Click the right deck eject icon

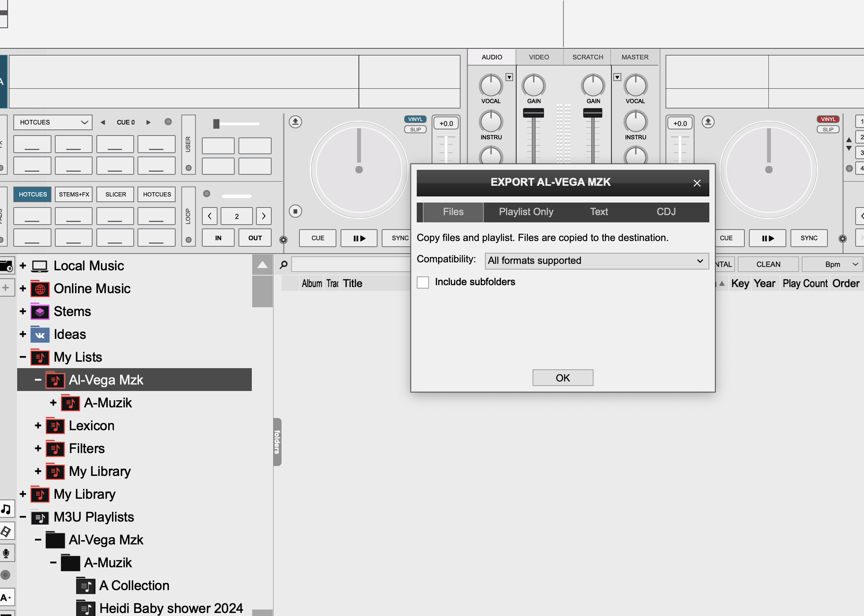point(708,122)
